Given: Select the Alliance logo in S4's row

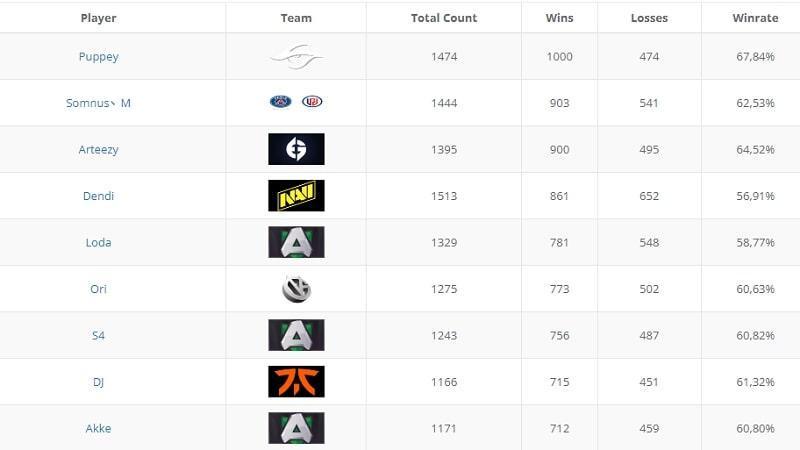Looking at the screenshot, I should [296, 335].
